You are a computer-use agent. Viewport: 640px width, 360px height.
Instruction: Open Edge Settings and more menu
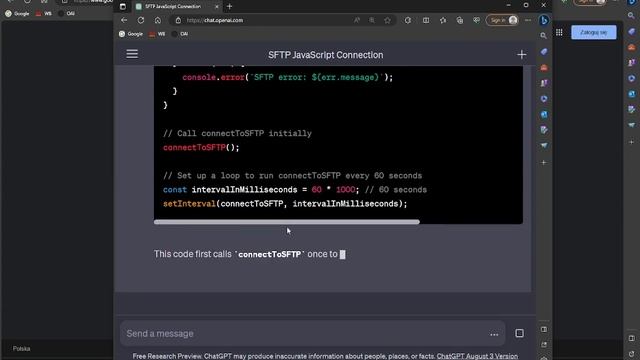coord(528,20)
